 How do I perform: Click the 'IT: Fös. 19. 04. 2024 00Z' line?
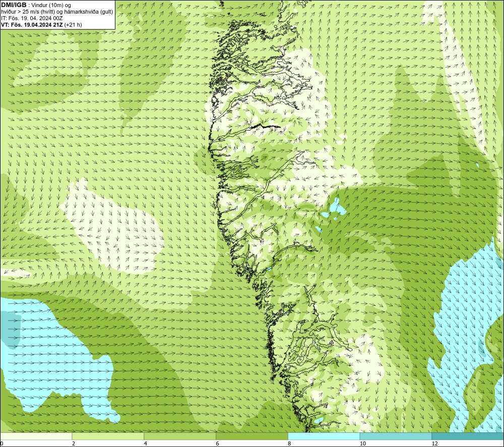click(31, 18)
